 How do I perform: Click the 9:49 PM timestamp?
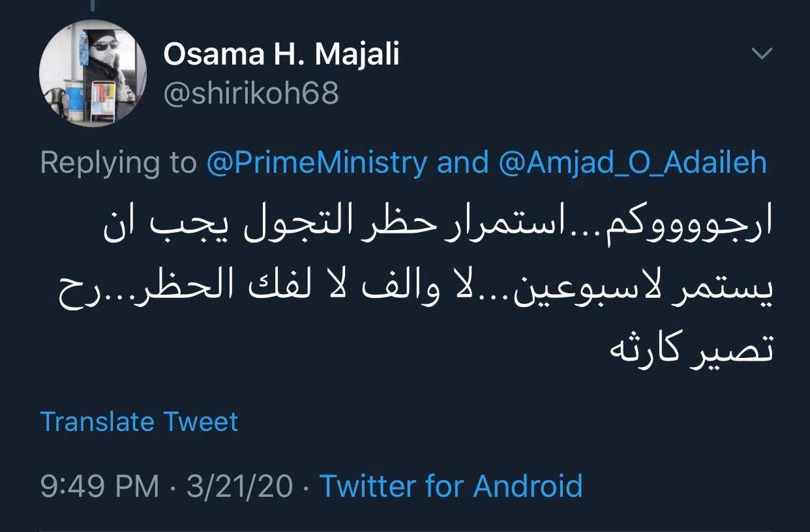point(99,486)
